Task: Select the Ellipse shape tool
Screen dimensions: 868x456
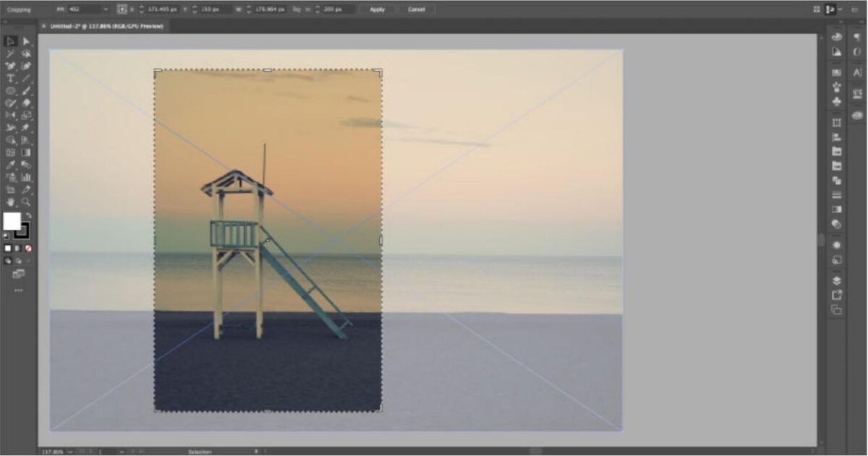Action: click(x=11, y=91)
